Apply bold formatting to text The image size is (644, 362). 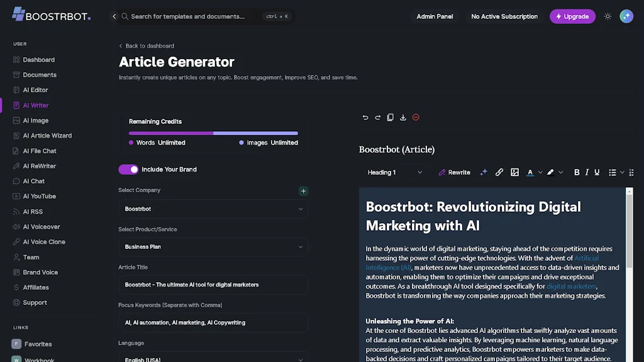click(577, 172)
